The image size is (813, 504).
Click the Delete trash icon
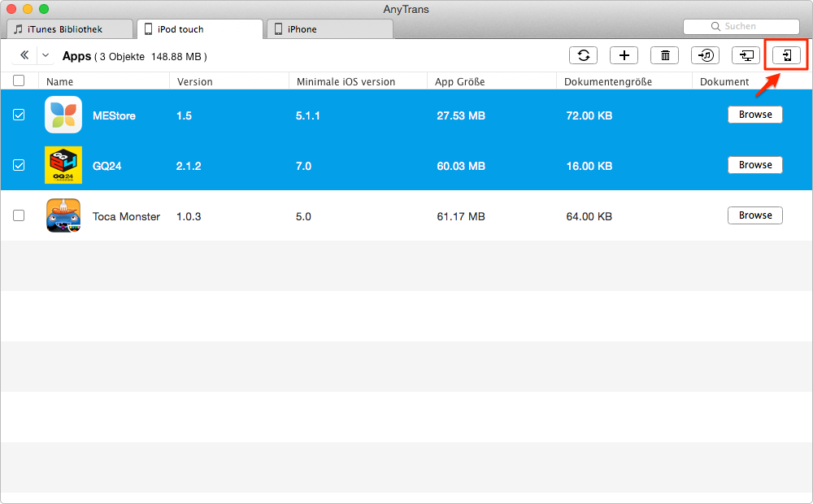[x=665, y=55]
